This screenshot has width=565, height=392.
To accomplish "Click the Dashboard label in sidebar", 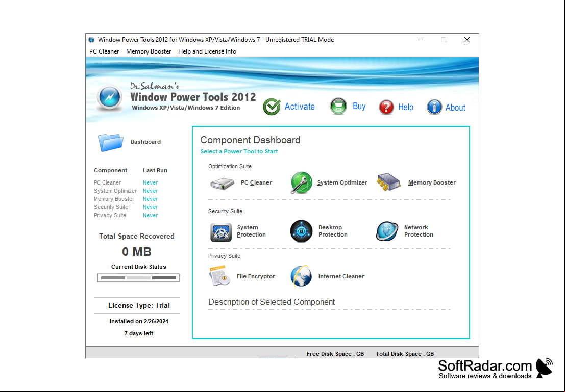I will [x=145, y=142].
